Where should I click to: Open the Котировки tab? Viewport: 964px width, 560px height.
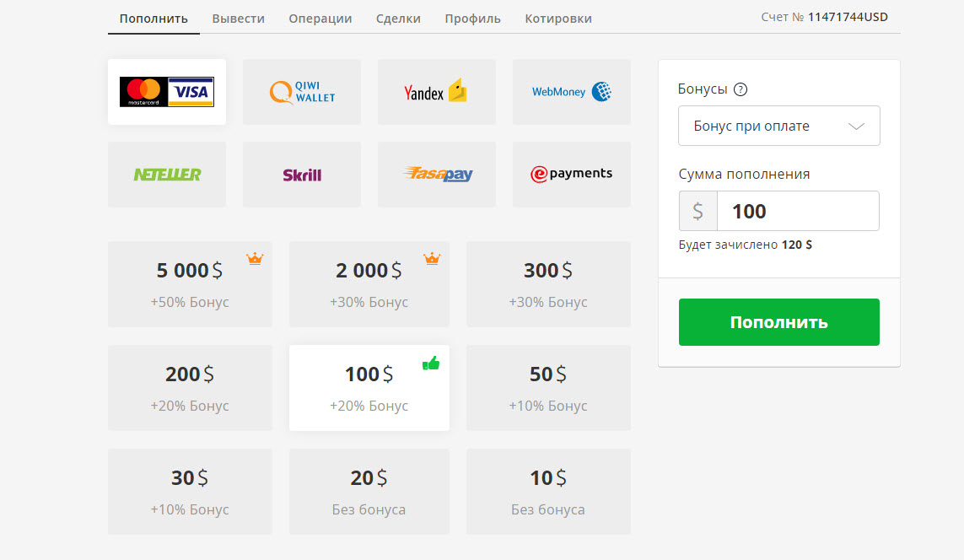(x=557, y=19)
